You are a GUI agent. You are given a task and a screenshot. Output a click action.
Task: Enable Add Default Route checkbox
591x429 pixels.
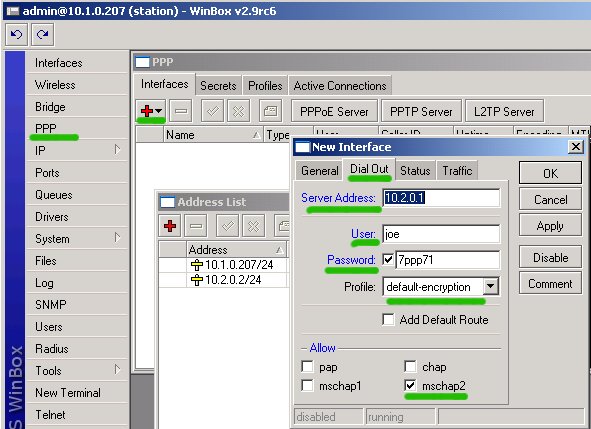(388, 319)
